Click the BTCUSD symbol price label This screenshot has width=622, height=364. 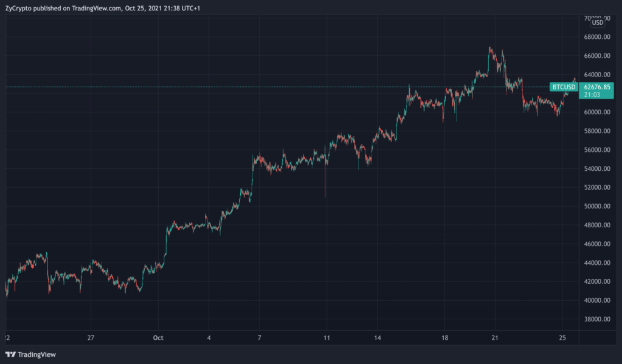point(564,87)
